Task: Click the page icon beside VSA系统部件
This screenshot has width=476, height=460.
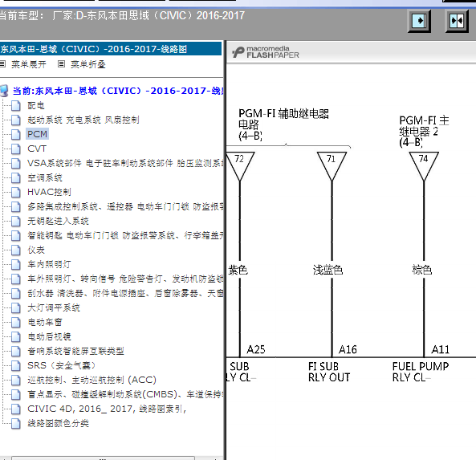Action: pos(16,163)
